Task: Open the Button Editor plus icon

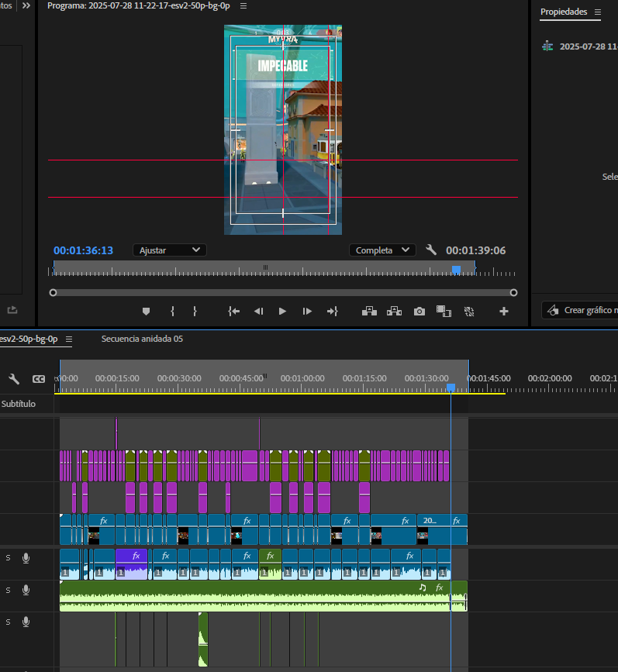Action: (504, 312)
